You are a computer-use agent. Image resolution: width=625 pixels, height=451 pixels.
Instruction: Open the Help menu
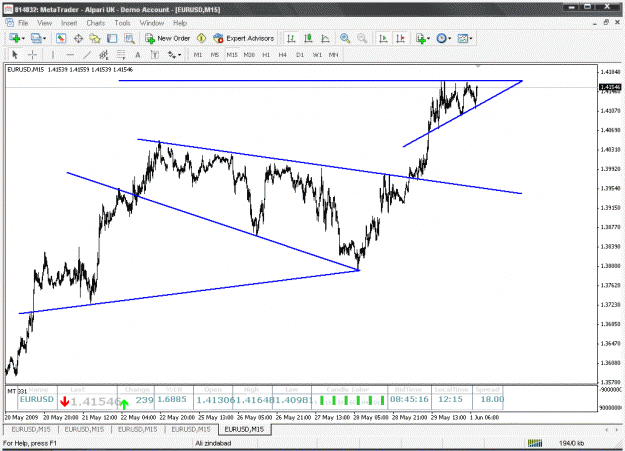click(180, 23)
